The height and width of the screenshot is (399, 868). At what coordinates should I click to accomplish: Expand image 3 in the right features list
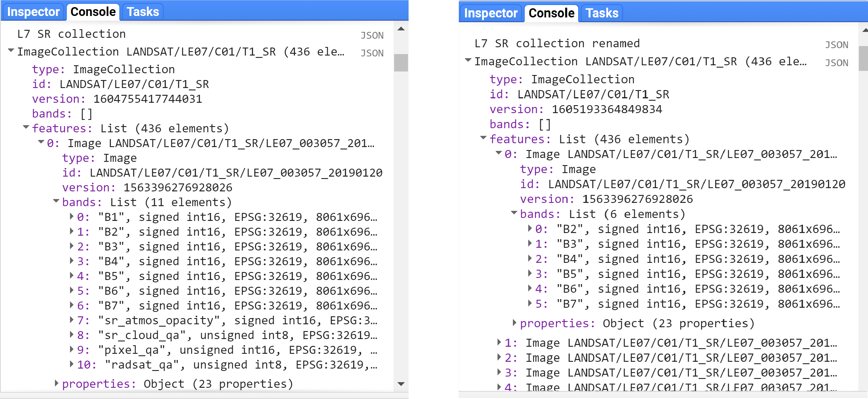[499, 372]
